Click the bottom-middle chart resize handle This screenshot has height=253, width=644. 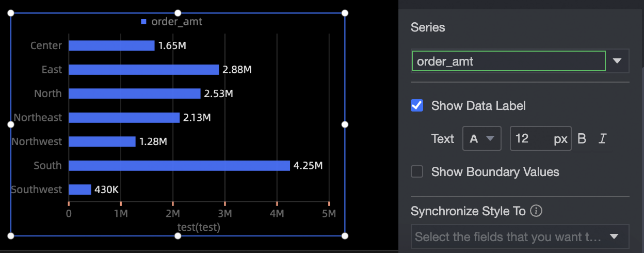coord(178,236)
